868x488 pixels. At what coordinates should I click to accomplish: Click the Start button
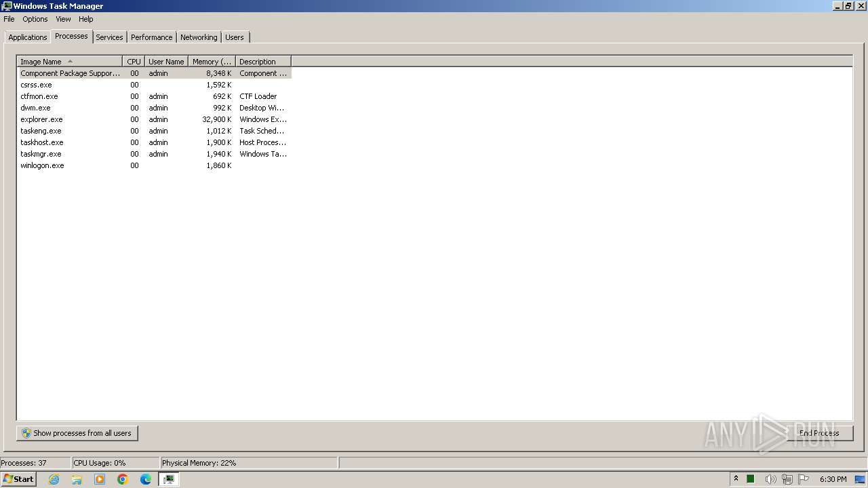[x=19, y=479]
